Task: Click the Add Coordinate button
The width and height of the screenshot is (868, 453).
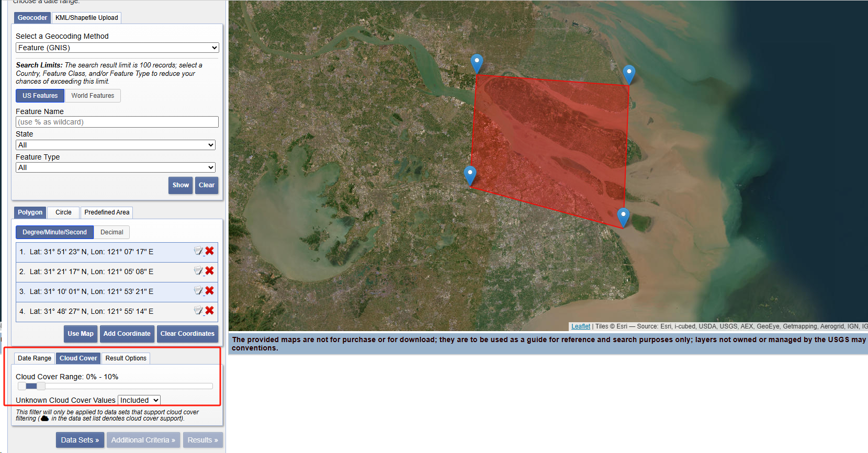Action: point(127,334)
